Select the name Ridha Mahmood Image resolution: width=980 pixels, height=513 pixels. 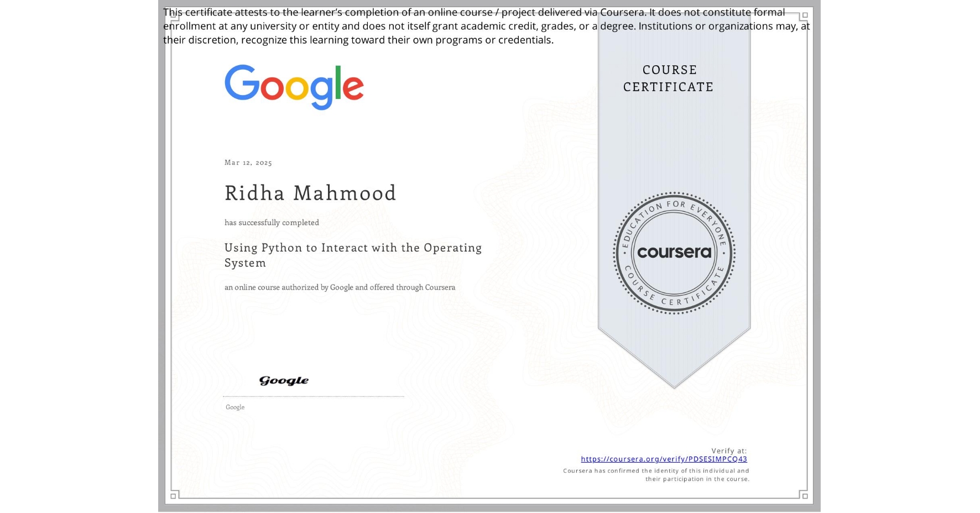pyautogui.click(x=310, y=193)
